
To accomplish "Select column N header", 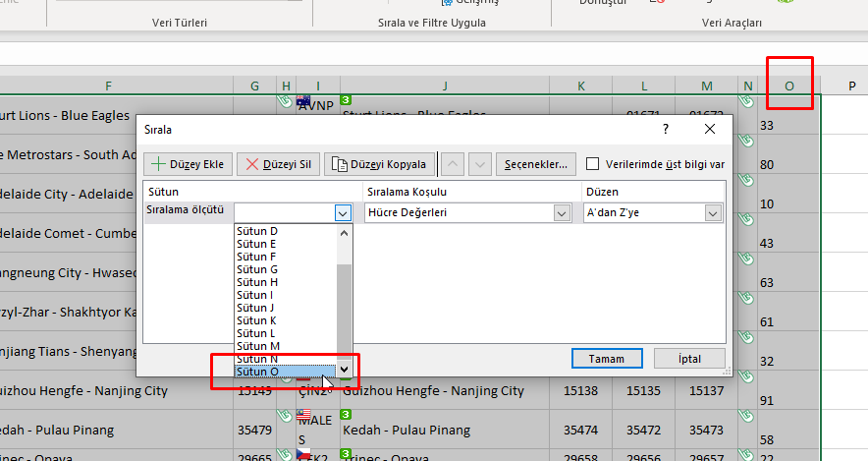I will click(748, 86).
